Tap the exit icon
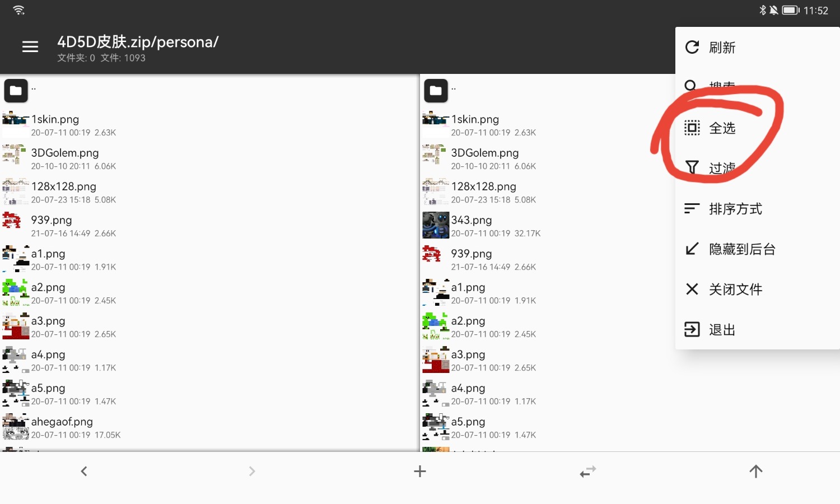 click(692, 329)
